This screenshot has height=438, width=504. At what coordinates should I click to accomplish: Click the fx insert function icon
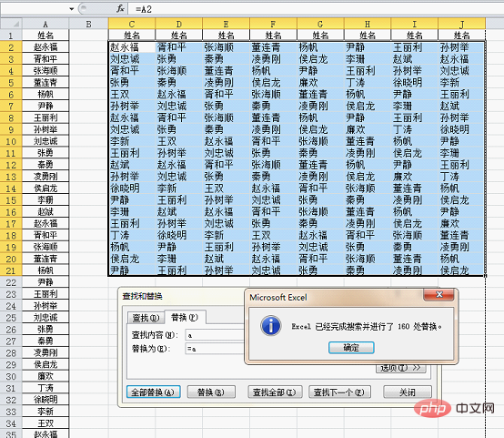tap(120, 9)
